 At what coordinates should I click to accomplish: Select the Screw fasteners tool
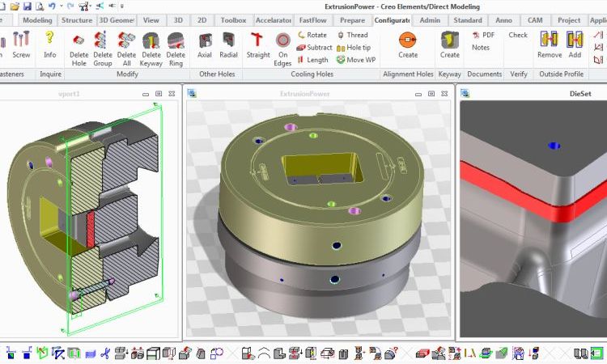pos(21,45)
